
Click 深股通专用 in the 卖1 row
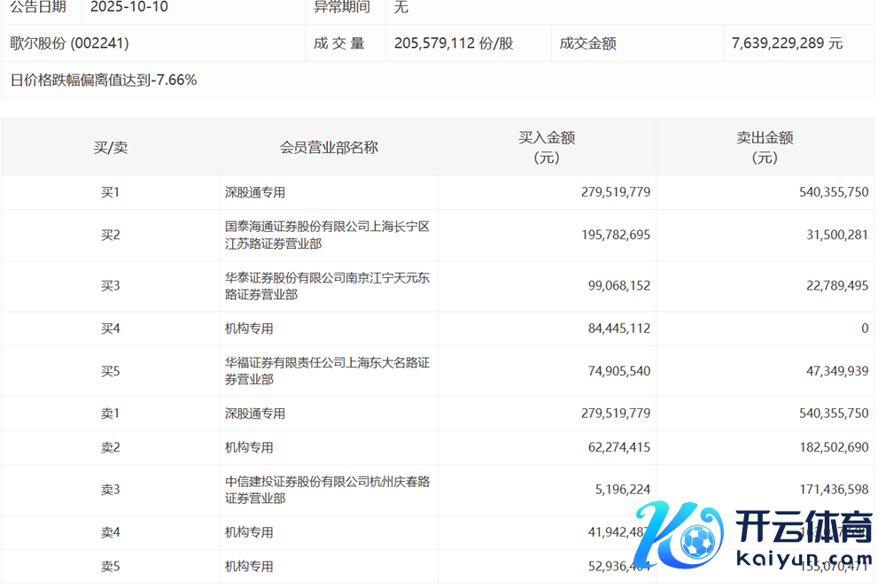tap(255, 414)
